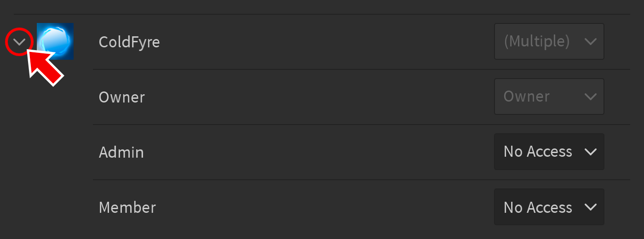Click the chevron arrow in the Owner dropdown
Viewport: 644px width, 239px height.
tap(590, 97)
